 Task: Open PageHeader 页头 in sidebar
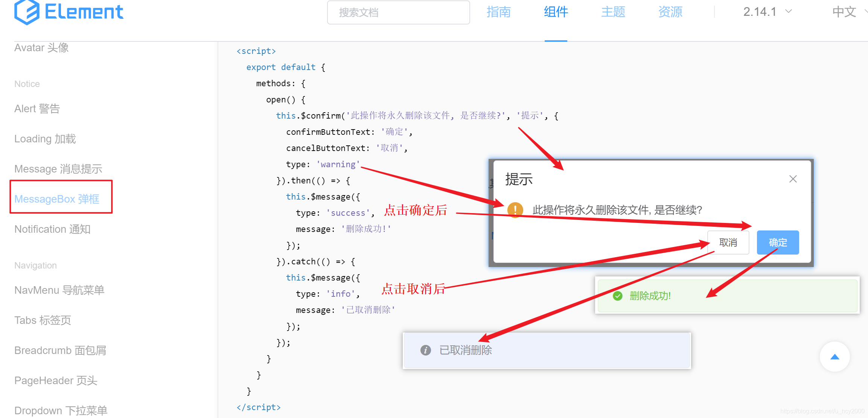(x=56, y=381)
